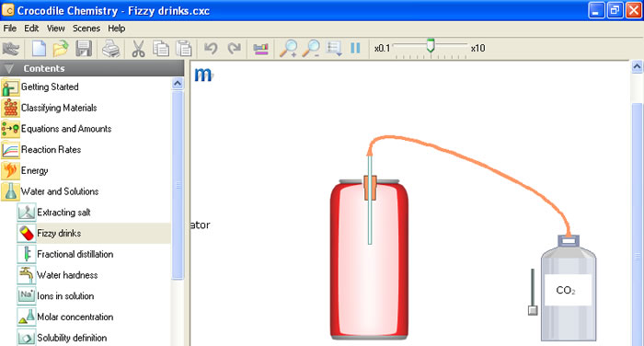Click the New document icon

(39, 49)
